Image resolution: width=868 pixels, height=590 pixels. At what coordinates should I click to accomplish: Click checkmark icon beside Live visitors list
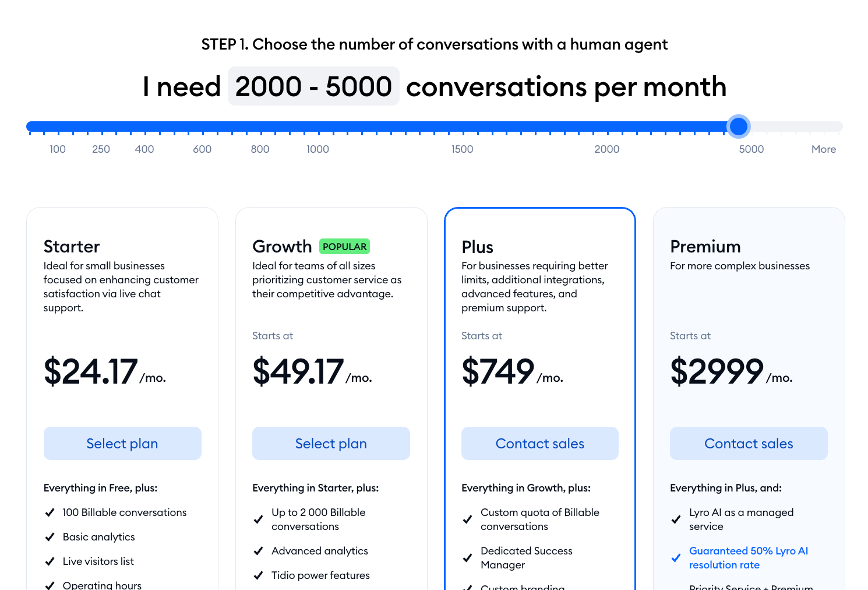50,561
